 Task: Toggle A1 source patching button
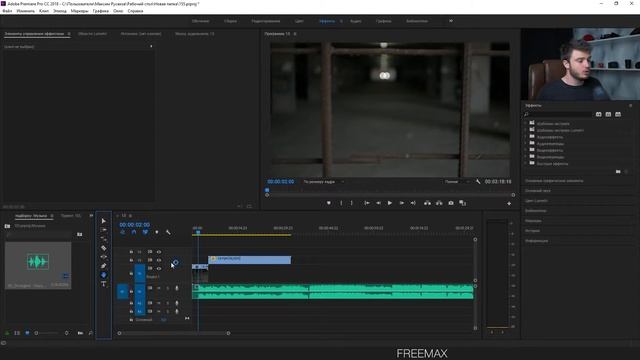point(122,291)
